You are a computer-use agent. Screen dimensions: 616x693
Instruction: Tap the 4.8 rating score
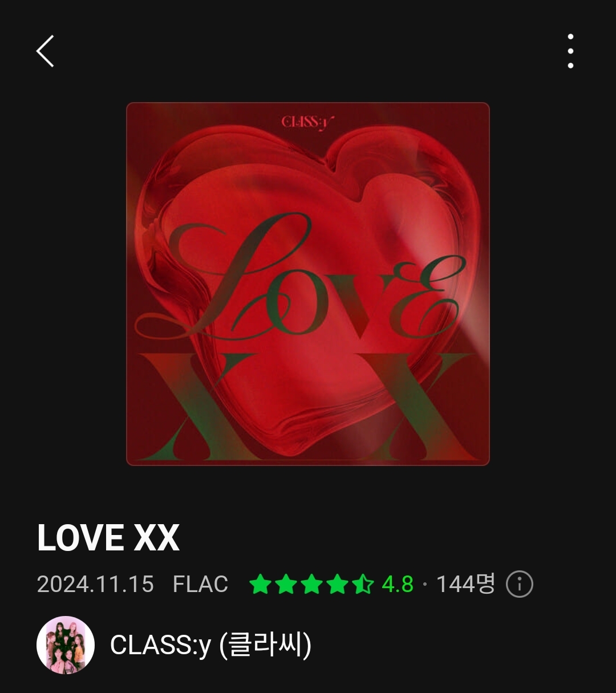398,585
